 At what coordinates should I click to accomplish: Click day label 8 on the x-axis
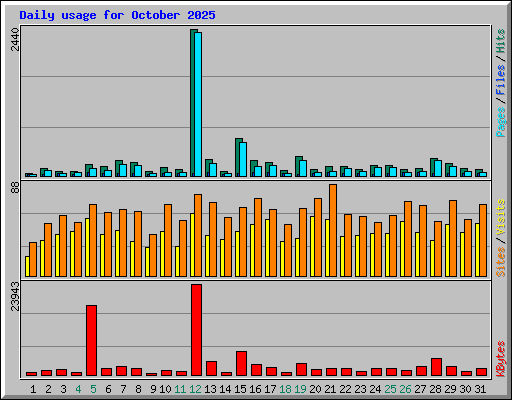point(138,389)
